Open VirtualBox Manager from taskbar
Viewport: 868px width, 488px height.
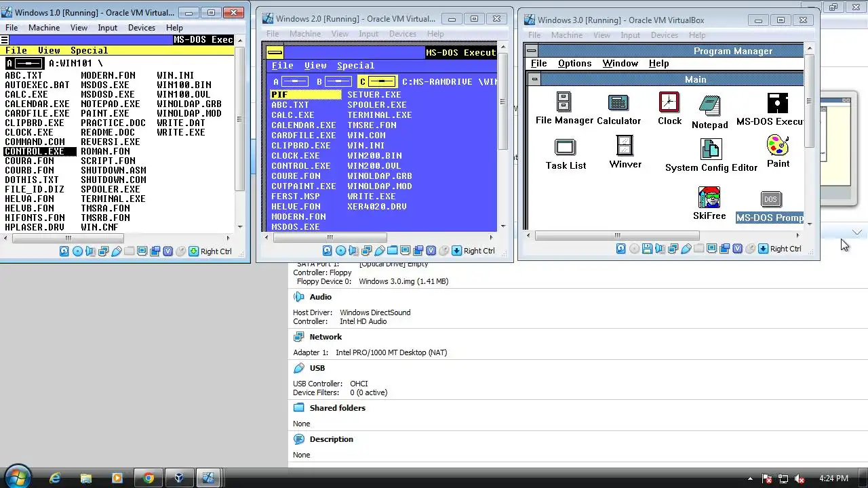click(178, 478)
